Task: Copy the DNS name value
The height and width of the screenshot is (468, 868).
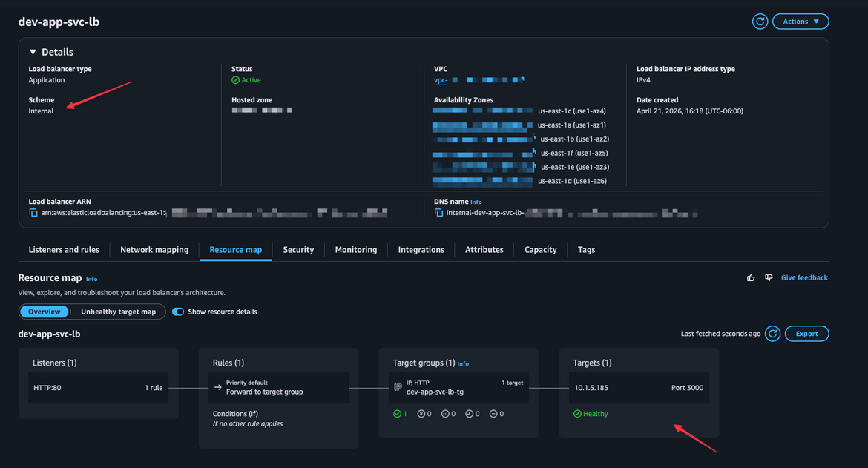Action: tap(438, 213)
